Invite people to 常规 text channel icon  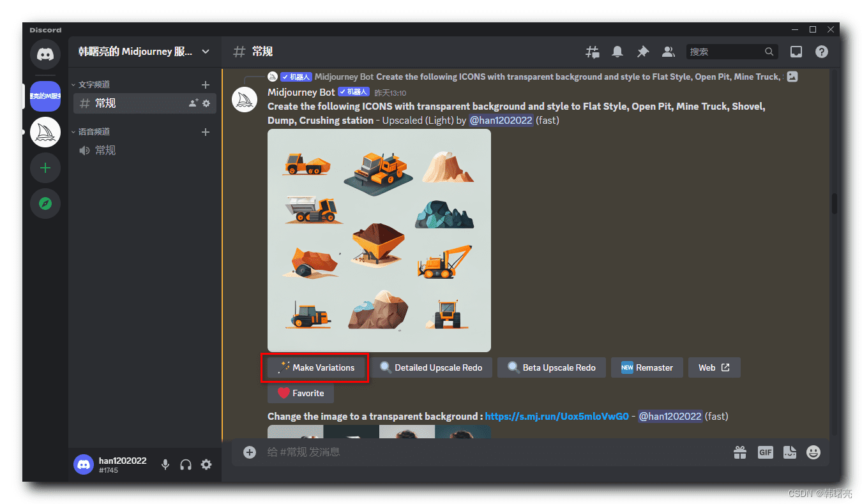(x=193, y=103)
